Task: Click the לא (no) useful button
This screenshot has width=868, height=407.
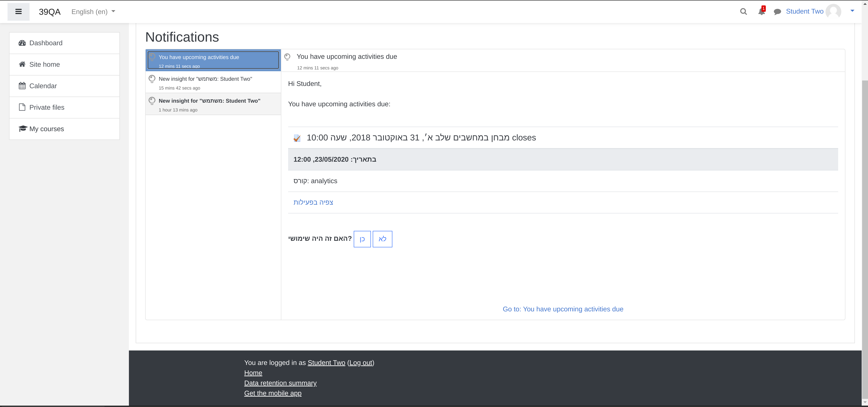Action: [x=382, y=239]
